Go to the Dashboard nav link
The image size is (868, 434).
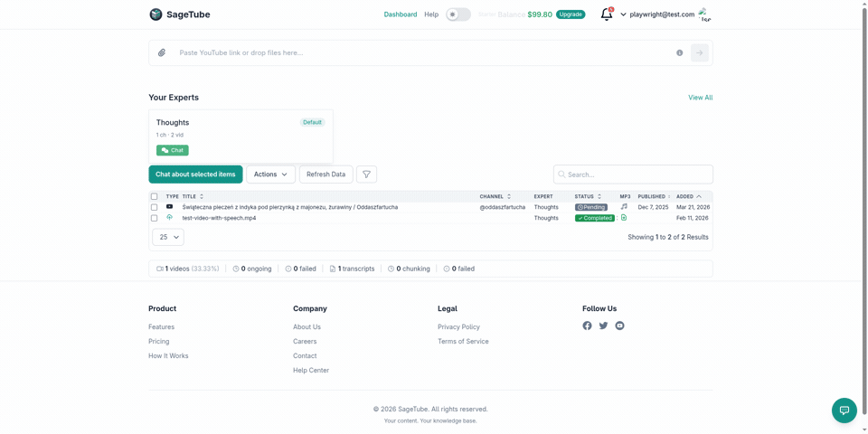(x=401, y=14)
